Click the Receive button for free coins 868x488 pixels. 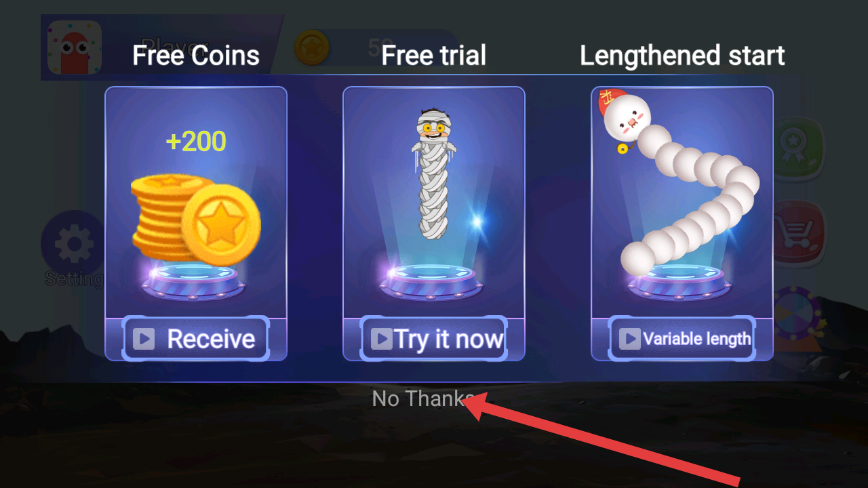196,338
